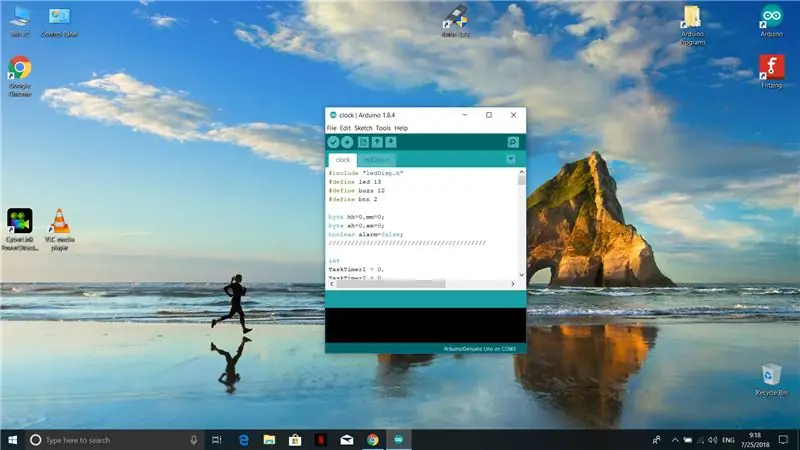
Task: Open File Explorer from the taskbar
Action: click(269, 440)
